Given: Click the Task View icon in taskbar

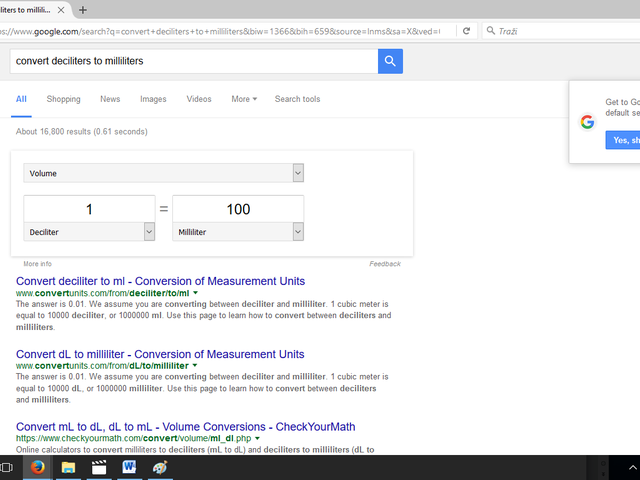Looking at the screenshot, I should point(7,467).
